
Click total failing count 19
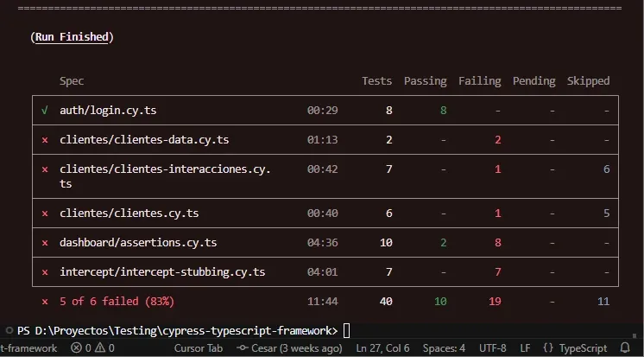pyautogui.click(x=495, y=302)
